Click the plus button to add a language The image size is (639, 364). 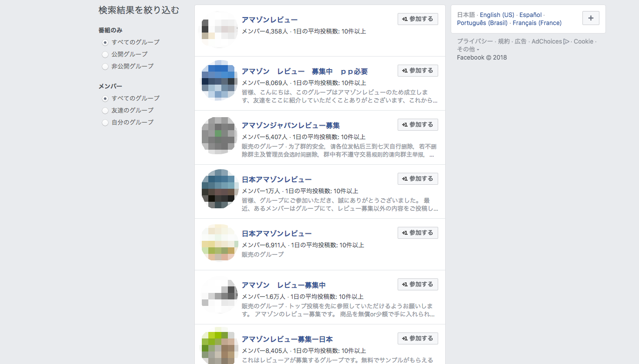591,18
